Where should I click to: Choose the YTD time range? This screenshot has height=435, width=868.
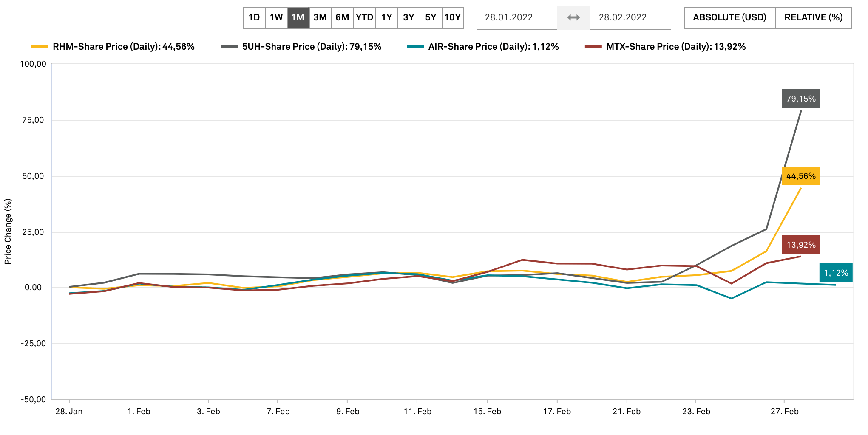click(364, 17)
